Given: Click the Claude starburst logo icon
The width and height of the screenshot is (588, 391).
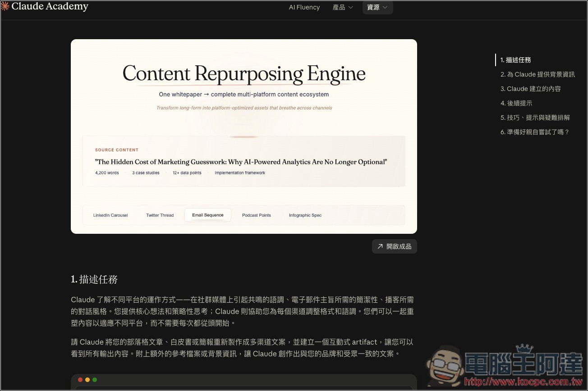Looking at the screenshot, I should pos(5,6).
